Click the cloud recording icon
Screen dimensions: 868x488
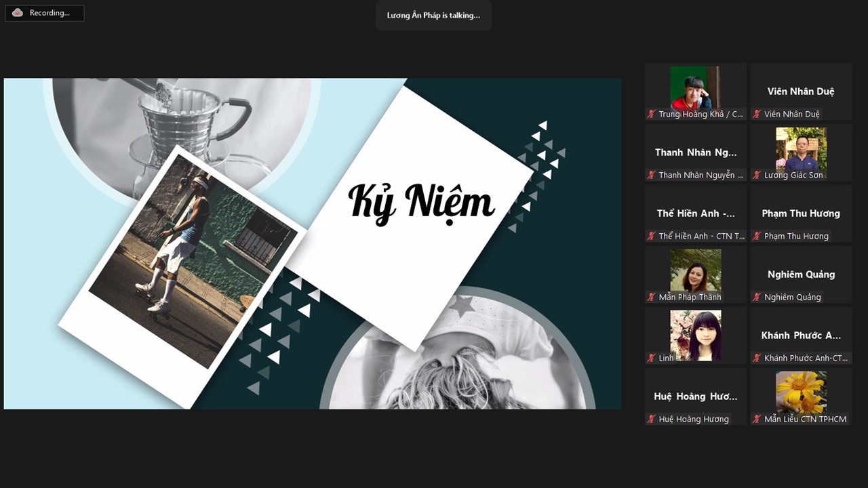coord(18,13)
